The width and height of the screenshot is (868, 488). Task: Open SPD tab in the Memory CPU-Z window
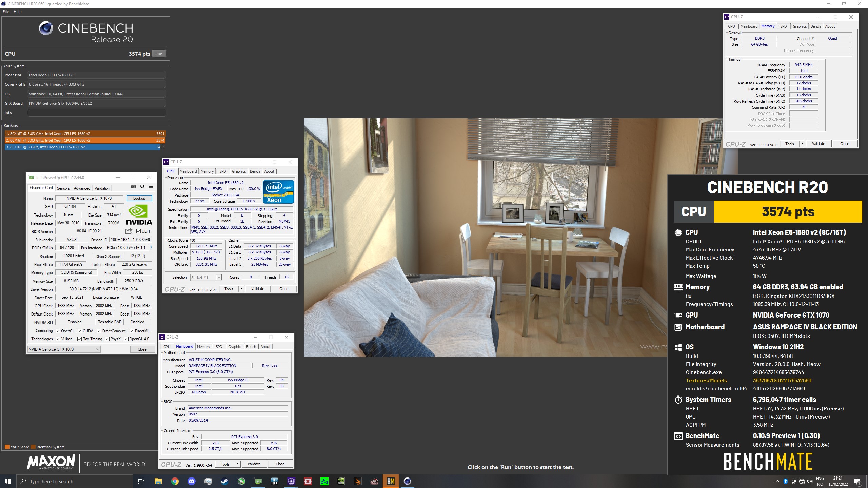tap(783, 26)
